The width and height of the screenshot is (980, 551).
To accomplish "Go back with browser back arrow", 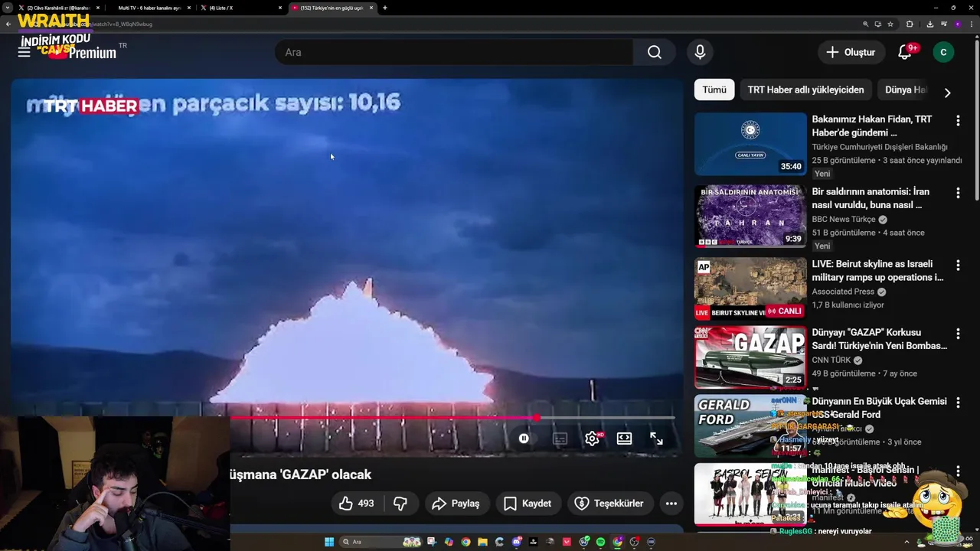I will (8, 24).
